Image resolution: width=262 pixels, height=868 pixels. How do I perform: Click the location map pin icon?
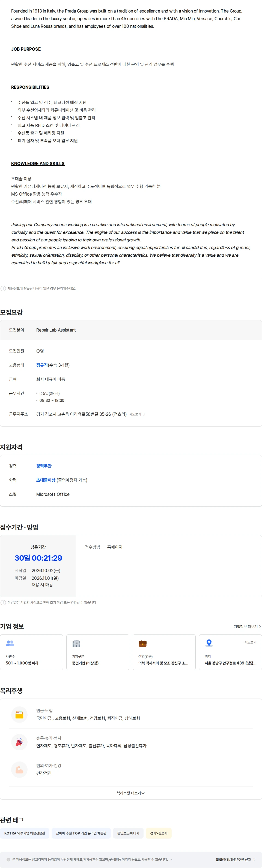pos(209,643)
